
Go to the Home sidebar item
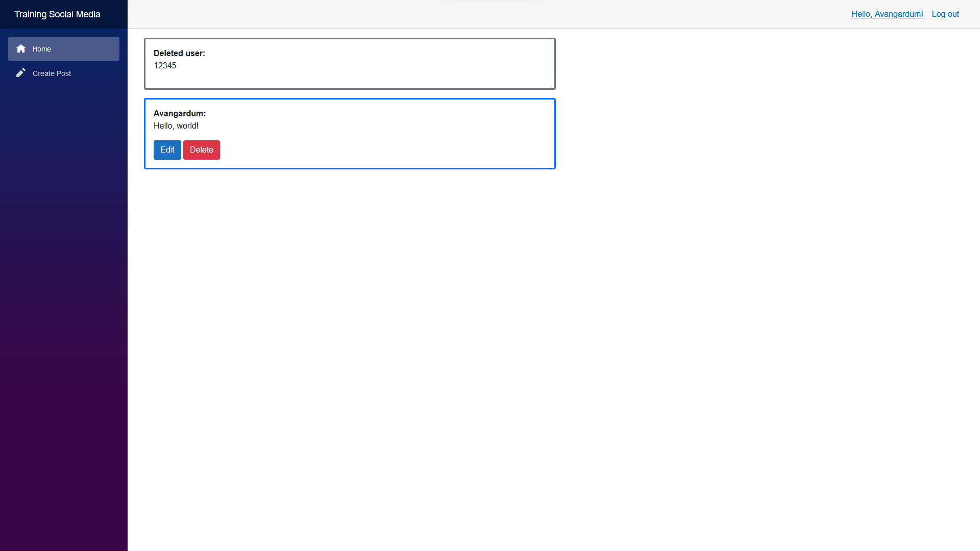pyautogui.click(x=63, y=49)
